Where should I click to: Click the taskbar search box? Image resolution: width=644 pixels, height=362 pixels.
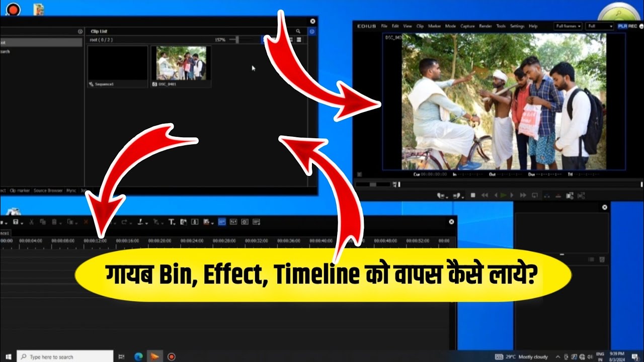[65, 356]
